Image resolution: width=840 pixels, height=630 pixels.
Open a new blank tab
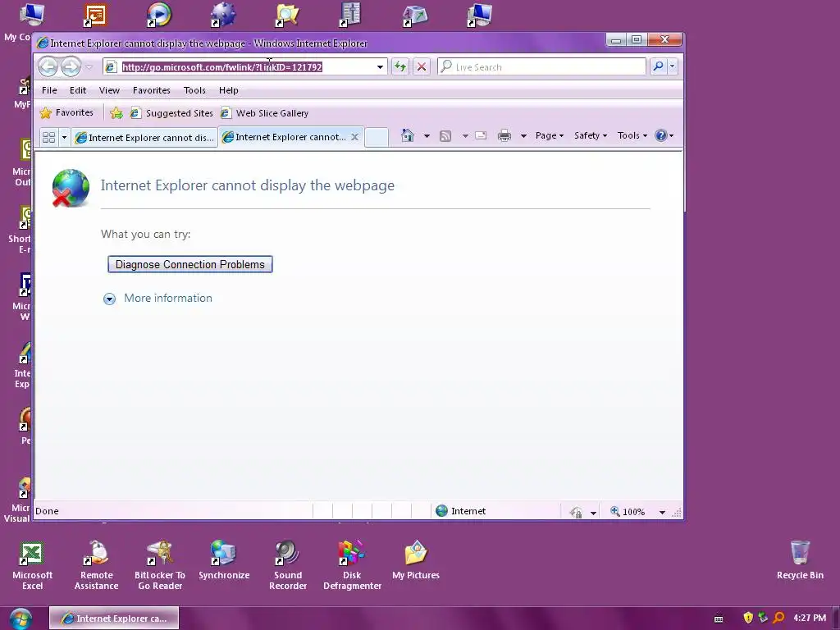tap(377, 137)
